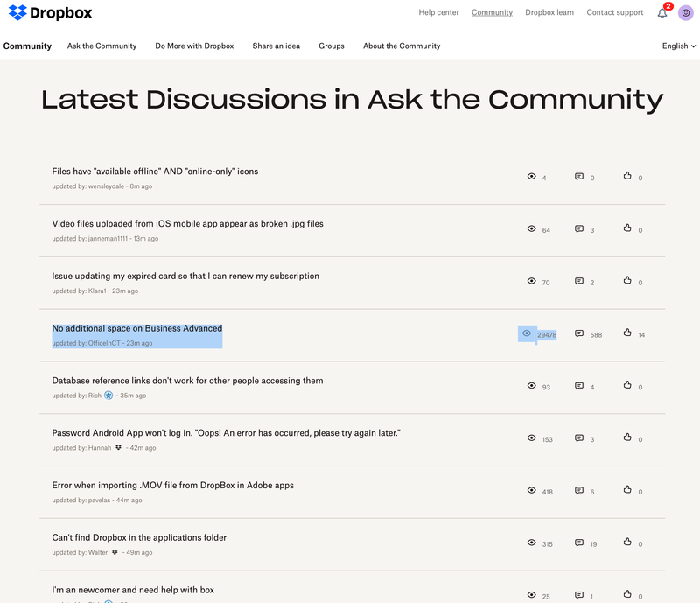Go to the Groups section
Screen dimensions: 700x603
point(331,46)
